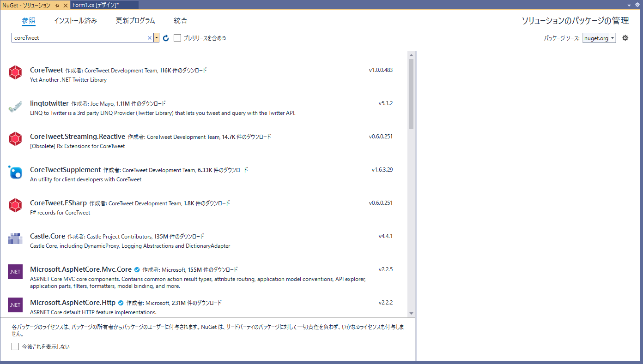Open the active documents list dropdown
The image size is (643, 364).
(629, 5)
